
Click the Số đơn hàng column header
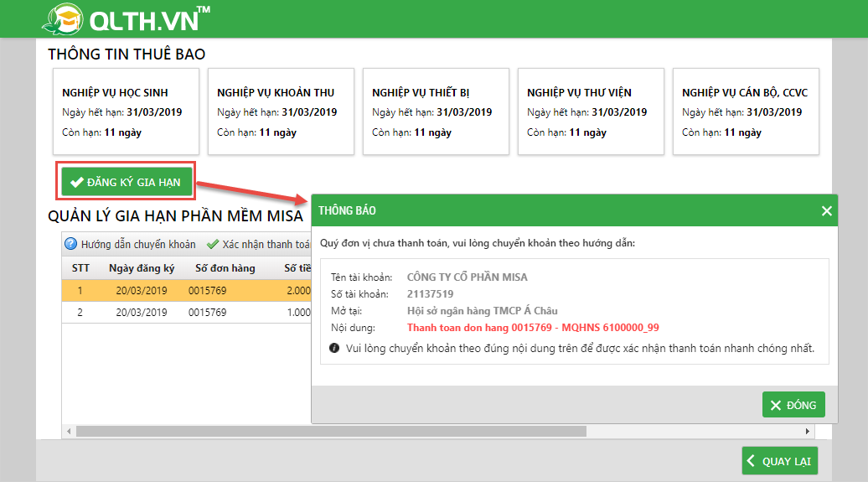(225, 268)
